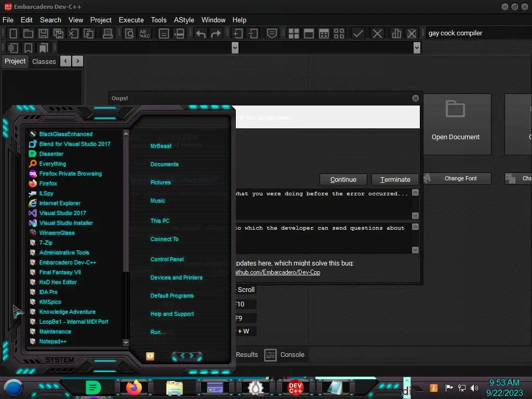Open the AStyle menu
The height and width of the screenshot is (399, 532).
point(184,20)
